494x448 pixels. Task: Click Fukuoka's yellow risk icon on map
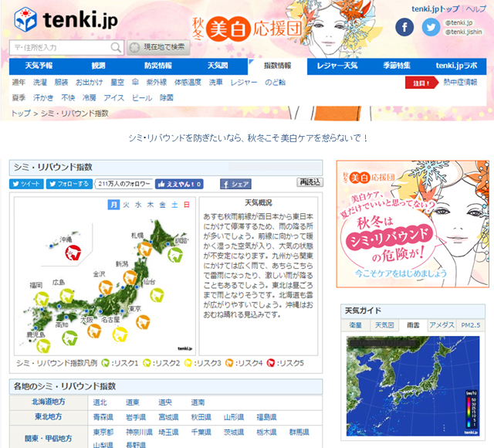(x=40, y=297)
